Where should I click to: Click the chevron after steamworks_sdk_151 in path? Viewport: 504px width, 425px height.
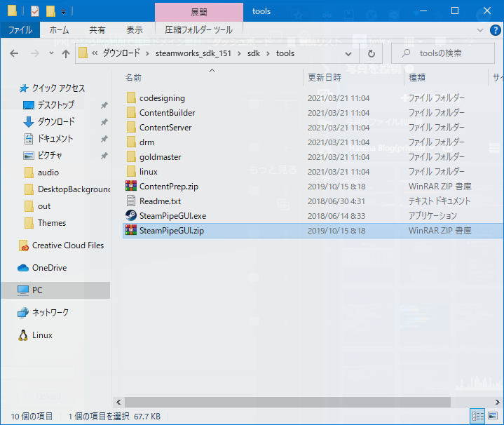click(239, 54)
